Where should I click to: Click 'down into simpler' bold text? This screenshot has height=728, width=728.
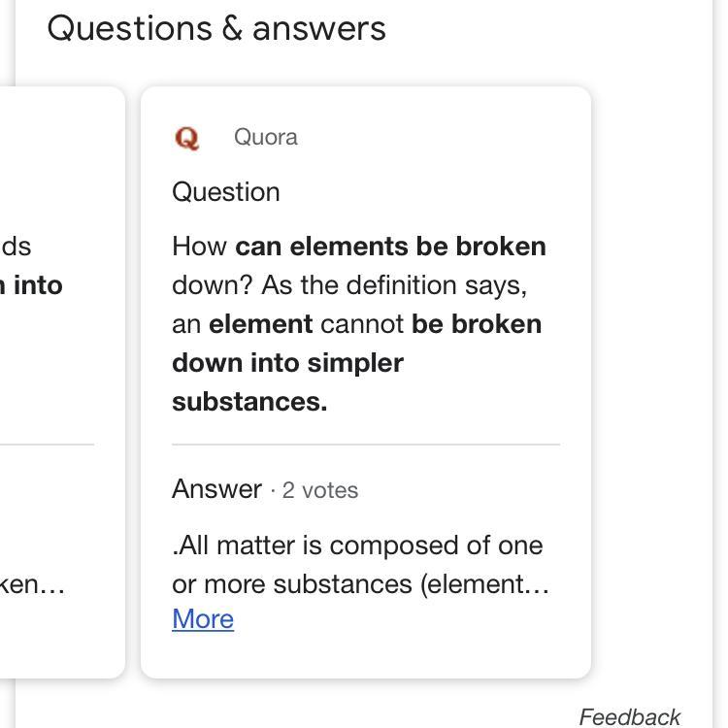pyautogui.click(x=287, y=363)
